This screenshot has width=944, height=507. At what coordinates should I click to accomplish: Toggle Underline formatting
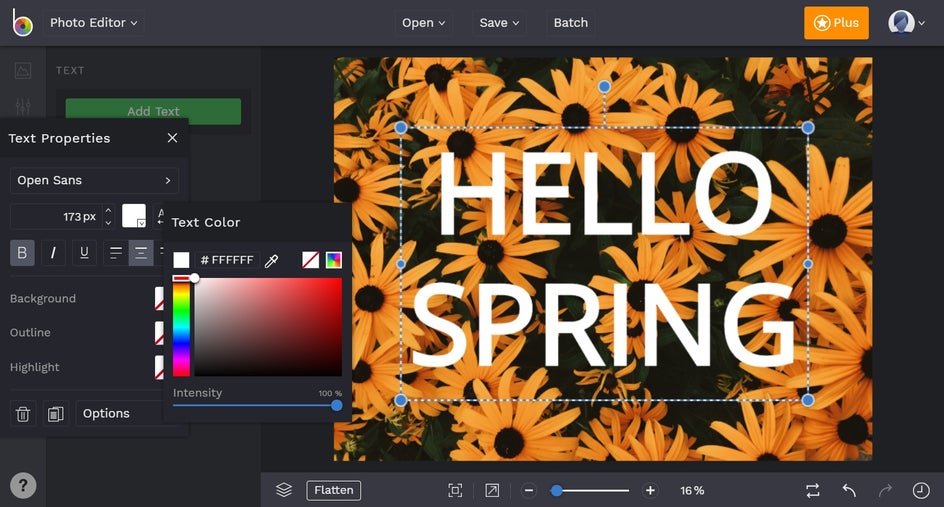(x=84, y=253)
